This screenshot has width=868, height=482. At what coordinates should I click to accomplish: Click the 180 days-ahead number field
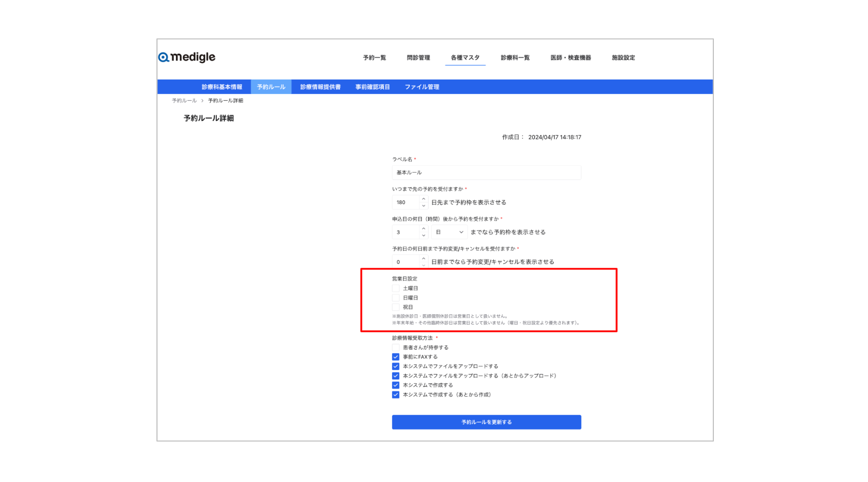pos(406,202)
